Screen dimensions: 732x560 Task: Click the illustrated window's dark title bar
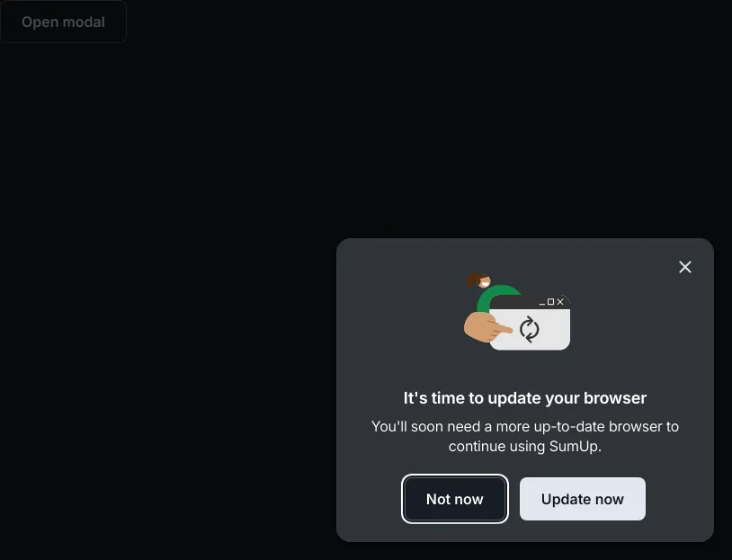coord(530,302)
